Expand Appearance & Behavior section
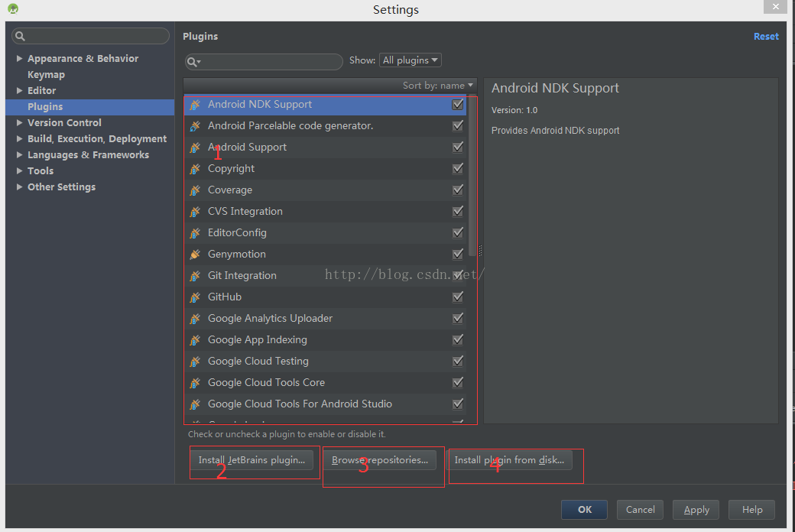Screen dimensions: 795x532 pos(19,58)
